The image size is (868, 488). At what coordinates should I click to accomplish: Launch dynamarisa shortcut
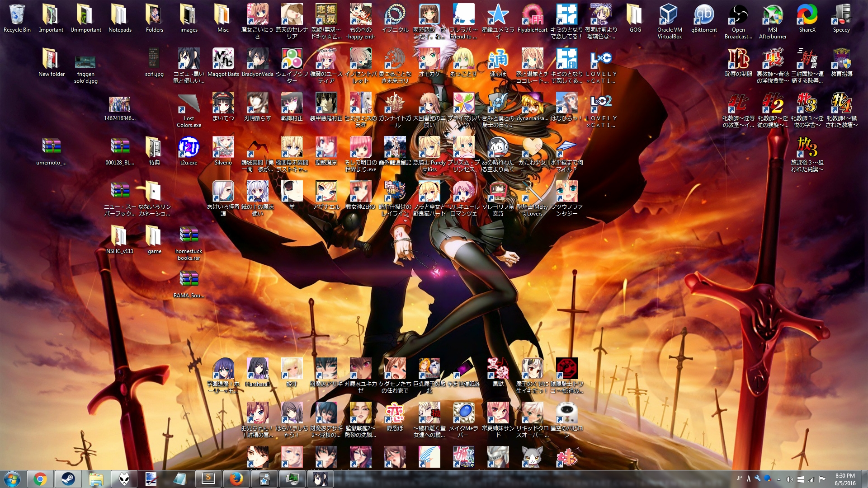[533, 107]
